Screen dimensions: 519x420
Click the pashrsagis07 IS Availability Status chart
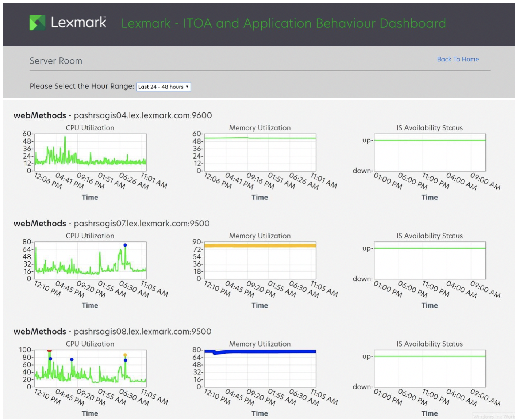point(430,260)
